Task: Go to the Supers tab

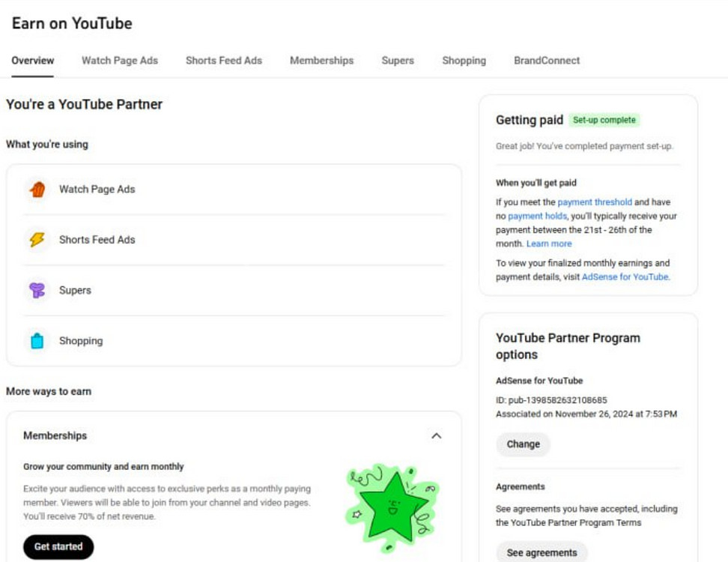Action: pos(398,61)
